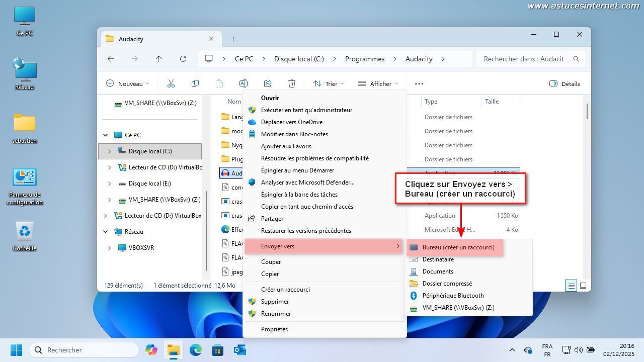Switch to large thumbnails view in status bar

(x=583, y=286)
